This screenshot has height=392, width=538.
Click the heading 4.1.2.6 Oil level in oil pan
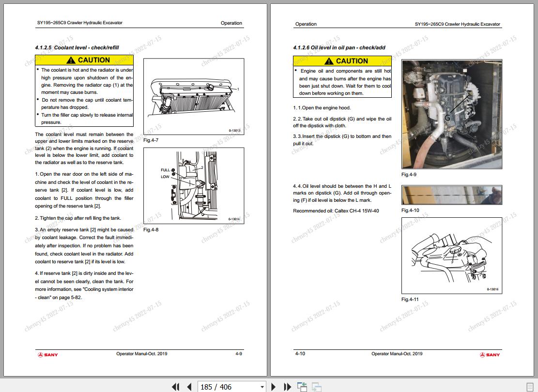339,47
